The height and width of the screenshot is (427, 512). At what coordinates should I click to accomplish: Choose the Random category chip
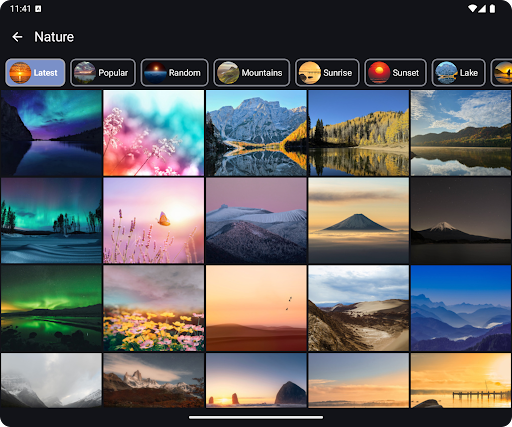(174, 73)
